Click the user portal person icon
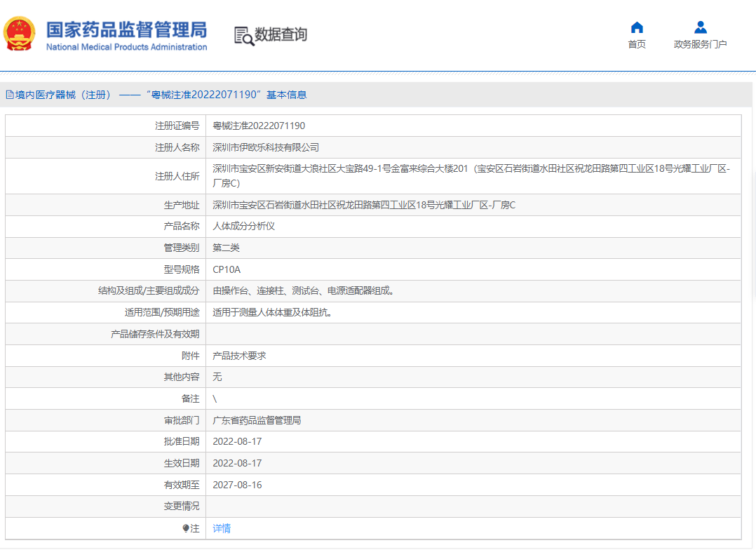756x550 pixels. [700, 27]
